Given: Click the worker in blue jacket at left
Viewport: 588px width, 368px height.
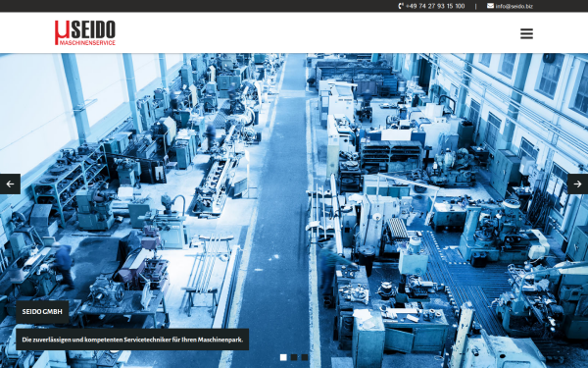Looking at the screenshot, I should (64, 266).
